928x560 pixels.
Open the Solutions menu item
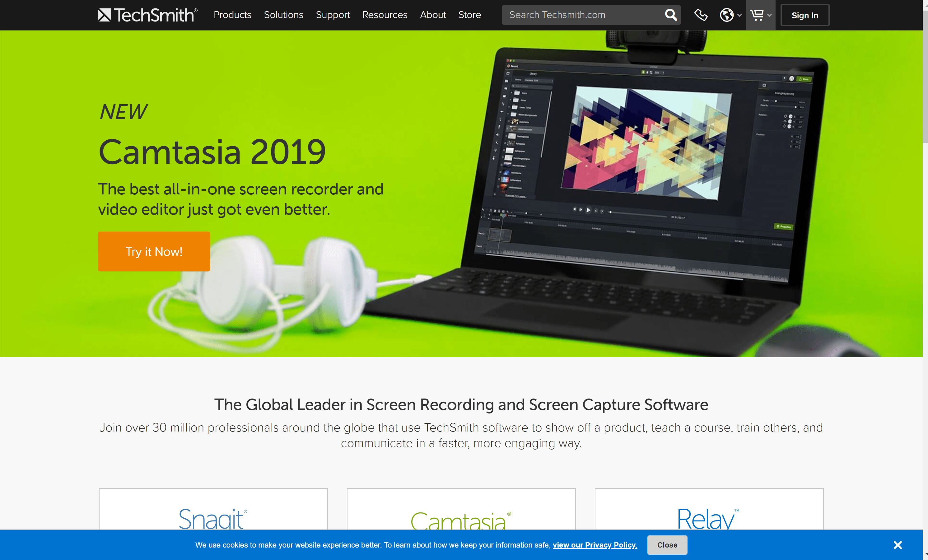tap(283, 15)
